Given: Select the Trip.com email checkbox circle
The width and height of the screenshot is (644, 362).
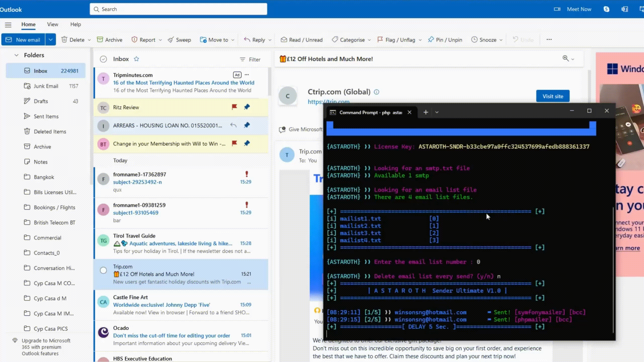Looking at the screenshot, I should click(x=103, y=270).
